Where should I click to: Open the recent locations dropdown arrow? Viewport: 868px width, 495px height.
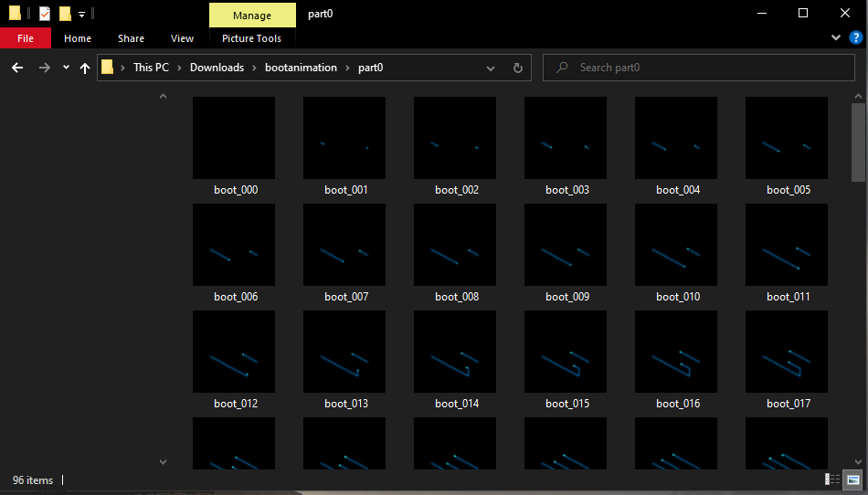66,68
